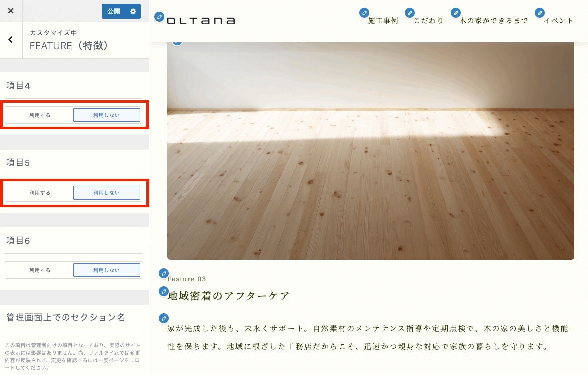The height and width of the screenshot is (375, 588).
Task: Click edit pencil beside Feature 03 label
Action: pos(163,273)
